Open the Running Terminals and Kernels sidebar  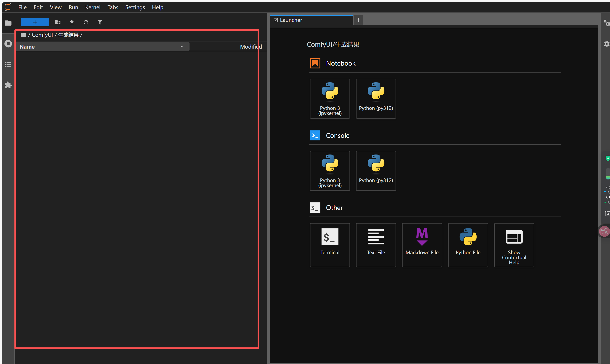click(8, 44)
